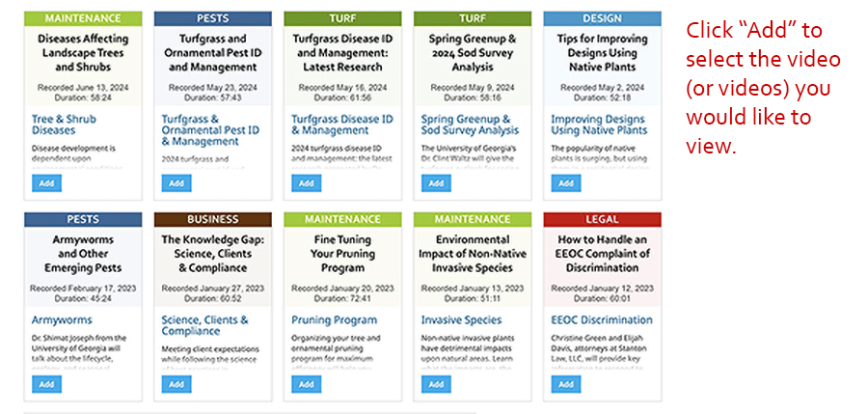Select the Fine Tuning Your Pruning Program card heading
This screenshot has height=414, width=868.
(342, 254)
